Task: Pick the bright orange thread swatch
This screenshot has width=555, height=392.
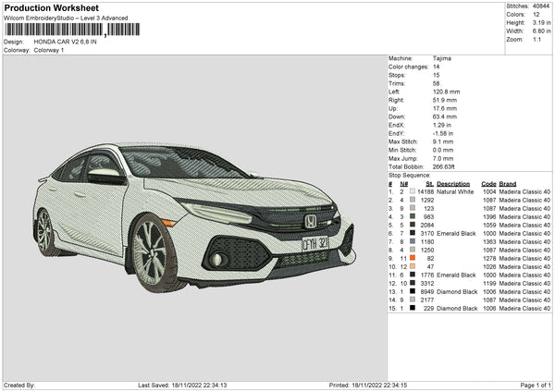Action: click(x=413, y=258)
